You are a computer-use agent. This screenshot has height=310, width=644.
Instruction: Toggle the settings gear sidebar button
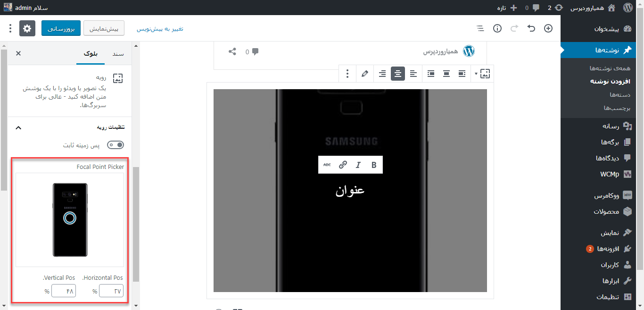(x=27, y=28)
